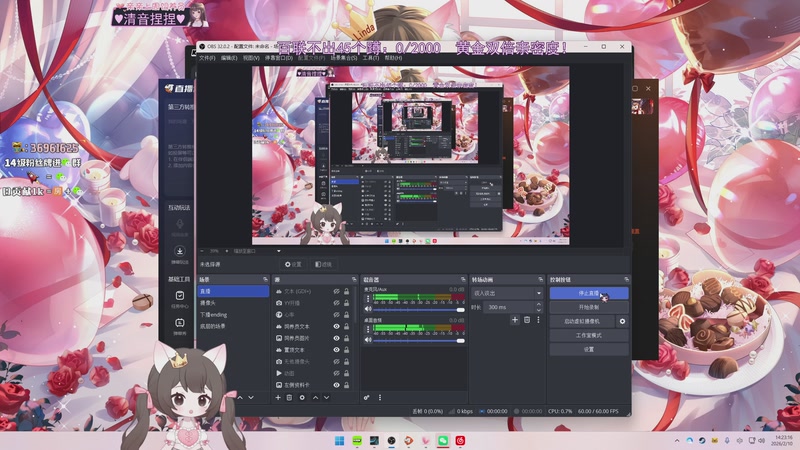This screenshot has width=800, height=450.
Task: Hide the 置顶文本 source
Action: click(336, 350)
